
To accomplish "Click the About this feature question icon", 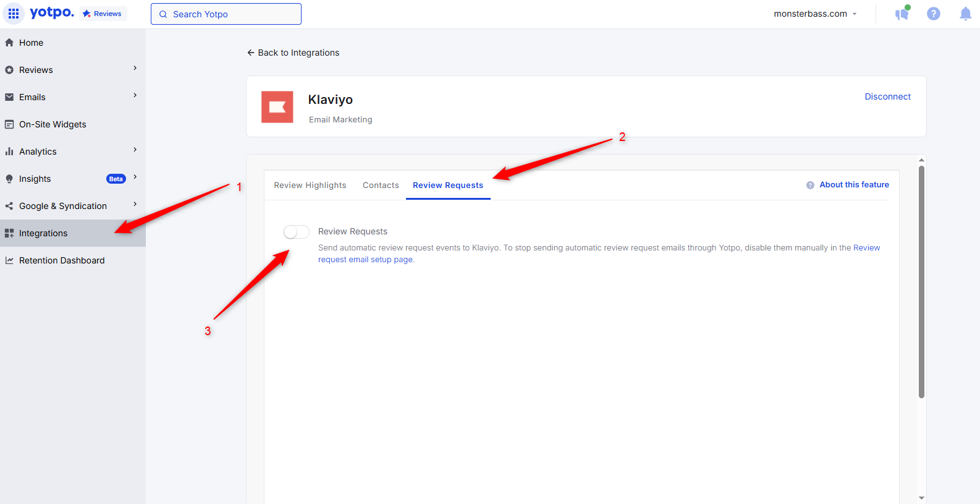I will (810, 185).
